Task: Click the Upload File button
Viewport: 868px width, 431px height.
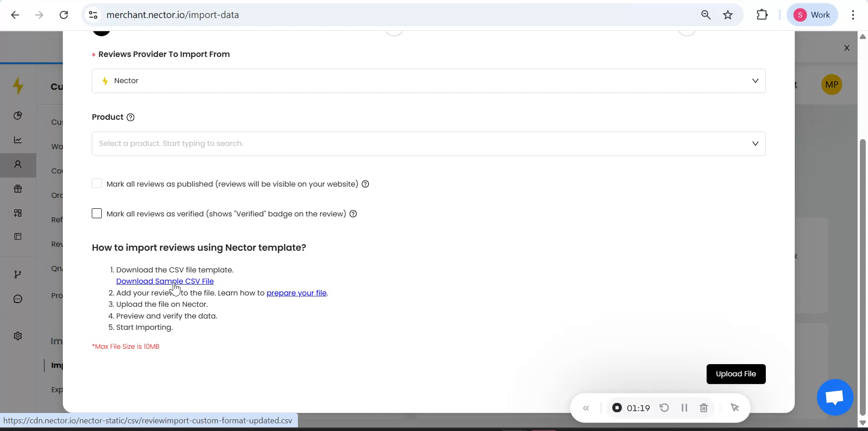Action: [x=736, y=374]
